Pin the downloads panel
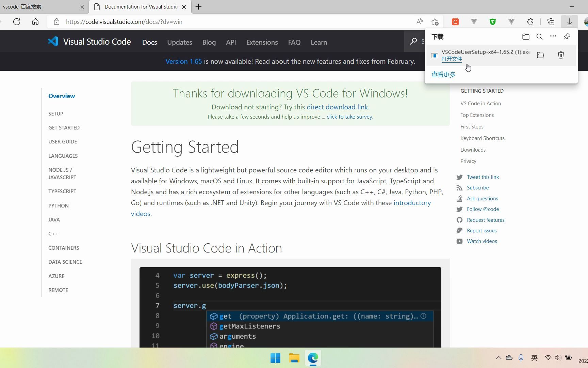The height and width of the screenshot is (368, 588). click(567, 36)
